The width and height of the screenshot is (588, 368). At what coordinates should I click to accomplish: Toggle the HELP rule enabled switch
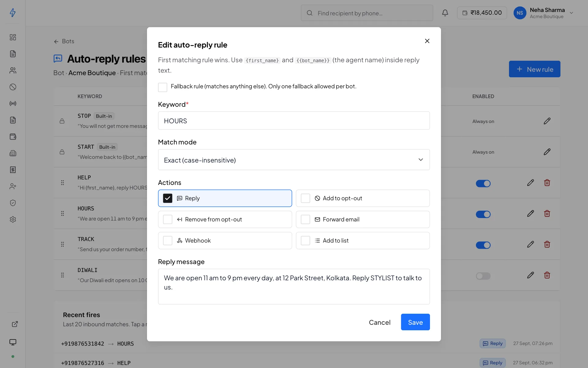483,183
